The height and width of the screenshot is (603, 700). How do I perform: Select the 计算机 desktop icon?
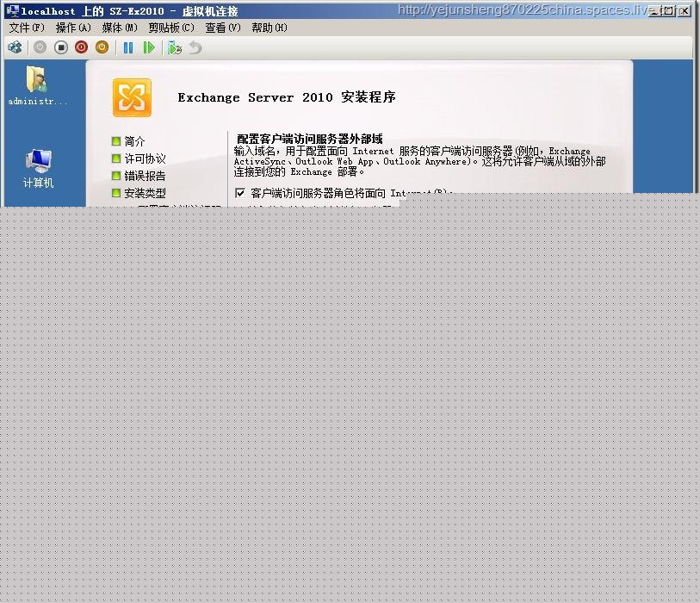[x=39, y=168]
